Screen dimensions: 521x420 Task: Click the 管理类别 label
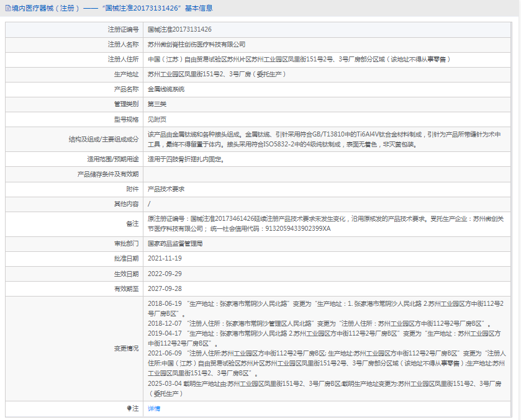click(126, 104)
